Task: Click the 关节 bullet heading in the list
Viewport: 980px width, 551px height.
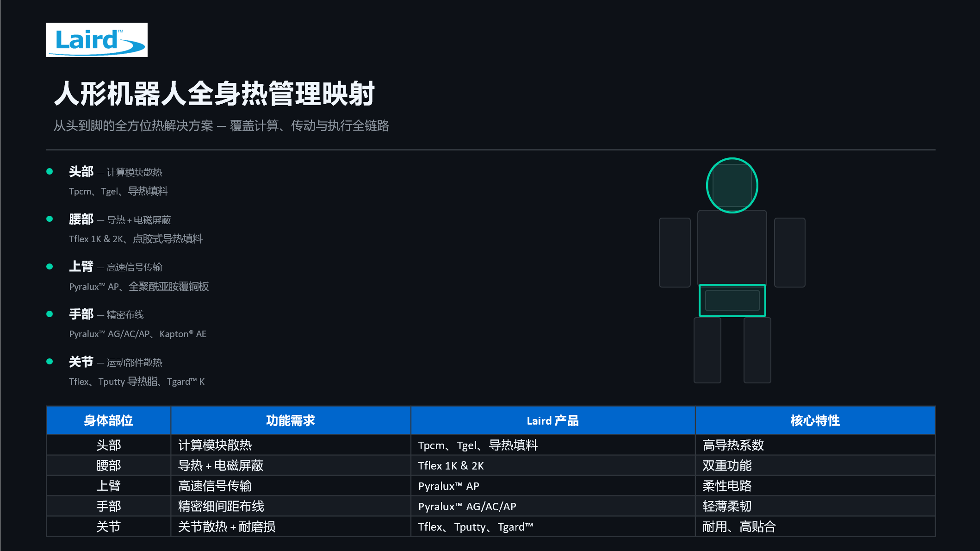Action: 81,362
